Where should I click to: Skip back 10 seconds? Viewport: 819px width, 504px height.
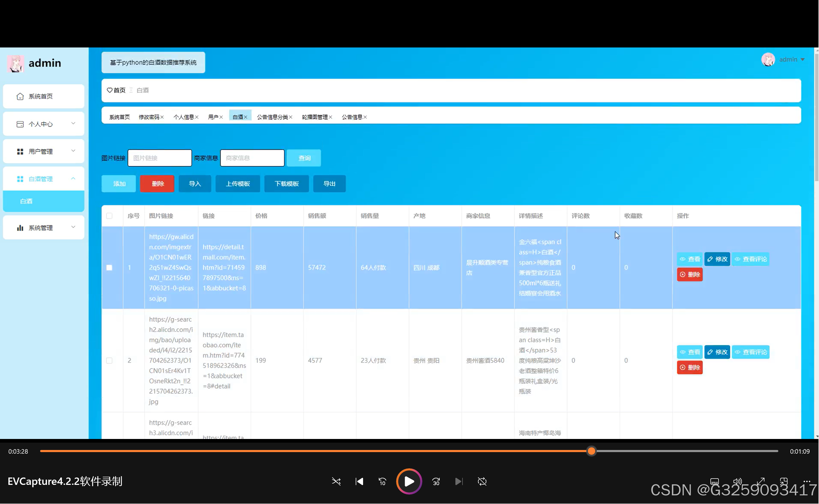(x=382, y=481)
